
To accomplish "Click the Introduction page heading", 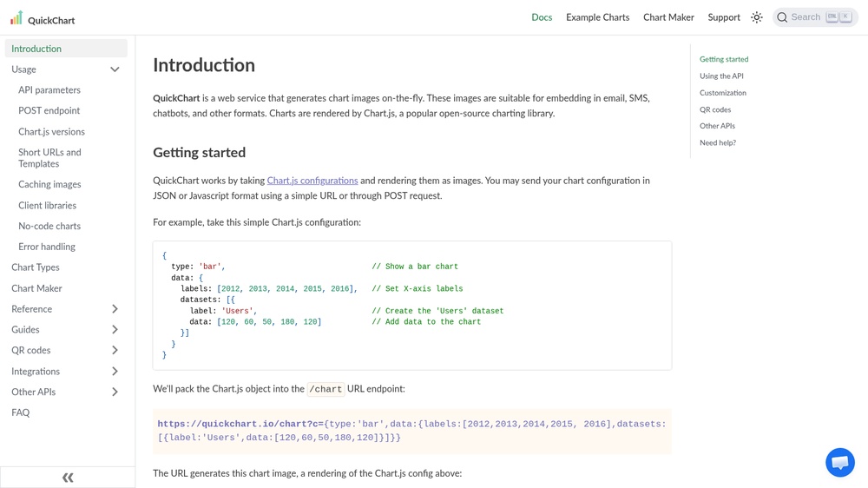I will (204, 65).
